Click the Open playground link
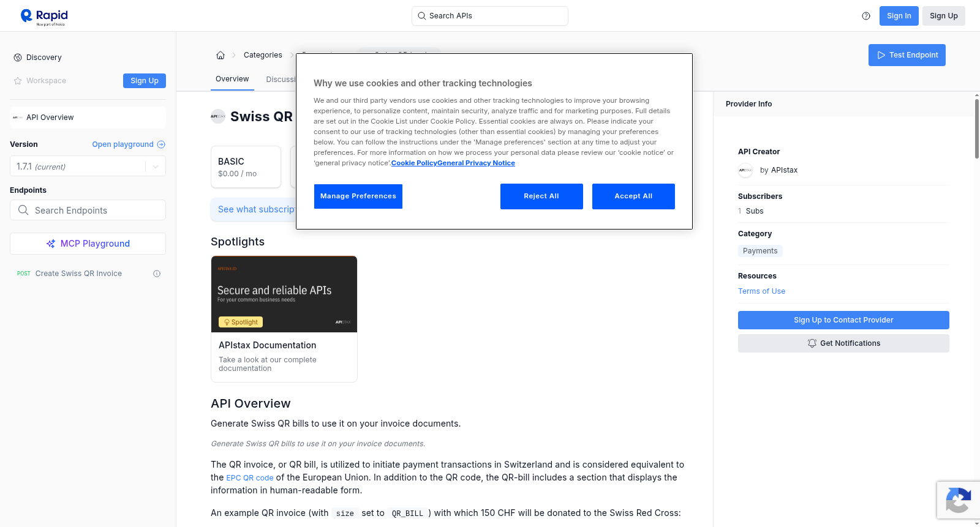The height and width of the screenshot is (527, 980). 129,144
